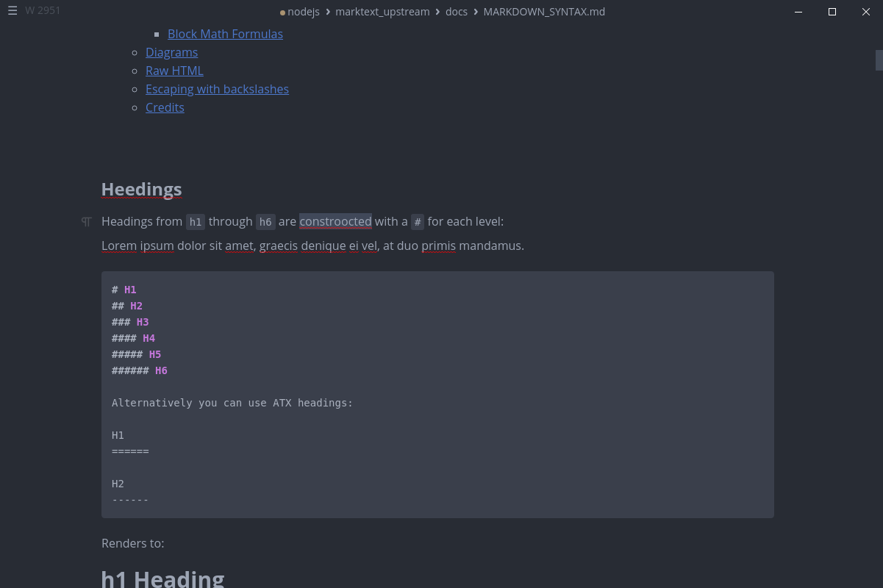Open the 'Diagrams' link
The image size is (883, 588).
(171, 52)
